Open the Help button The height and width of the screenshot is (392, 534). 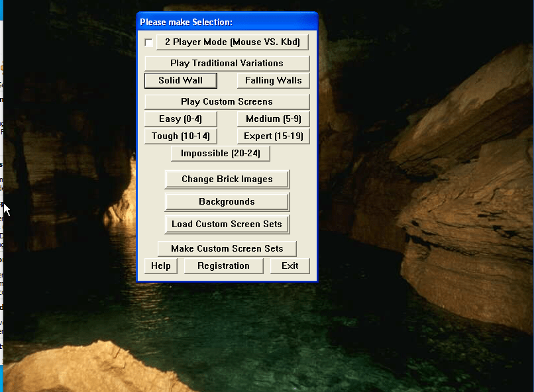[160, 266]
